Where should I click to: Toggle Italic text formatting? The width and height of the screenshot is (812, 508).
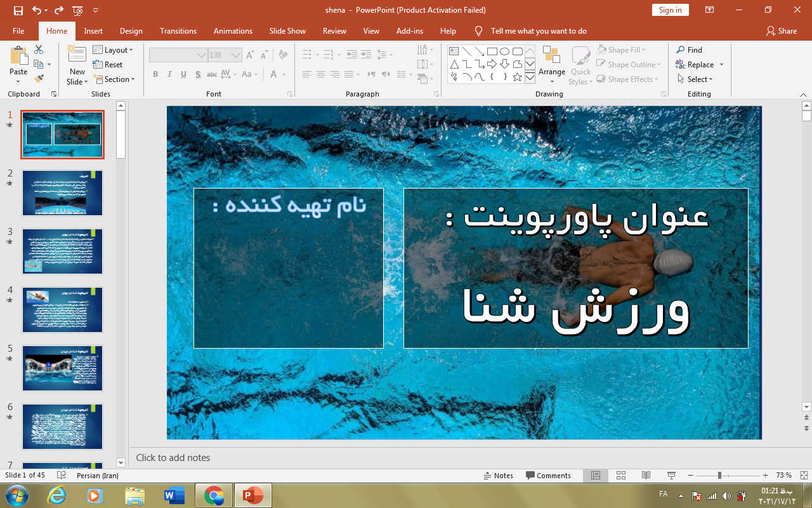[x=169, y=74]
